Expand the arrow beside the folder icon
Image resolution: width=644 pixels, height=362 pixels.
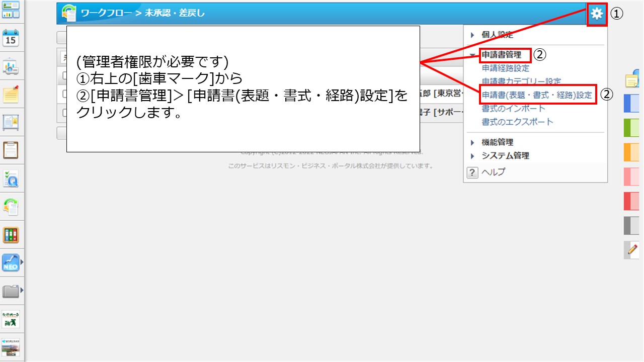[22, 291]
